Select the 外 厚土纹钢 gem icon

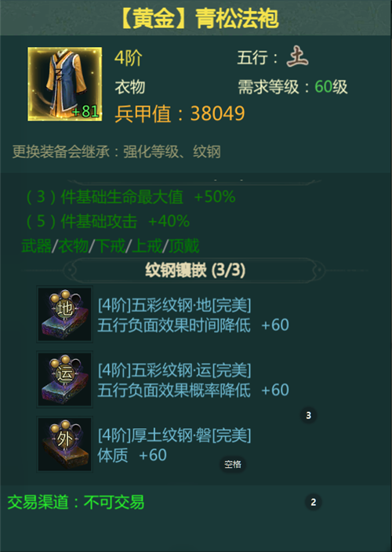click(x=65, y=445)
